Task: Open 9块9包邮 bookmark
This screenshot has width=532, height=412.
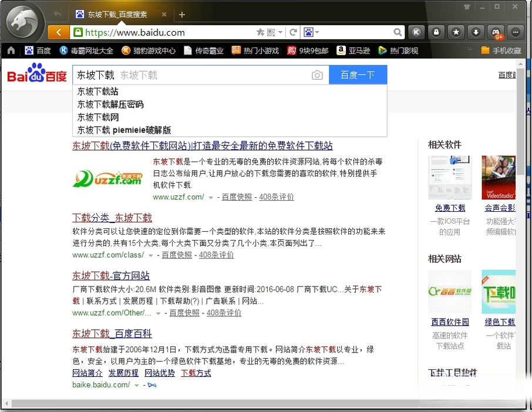Action: [308, 50]
